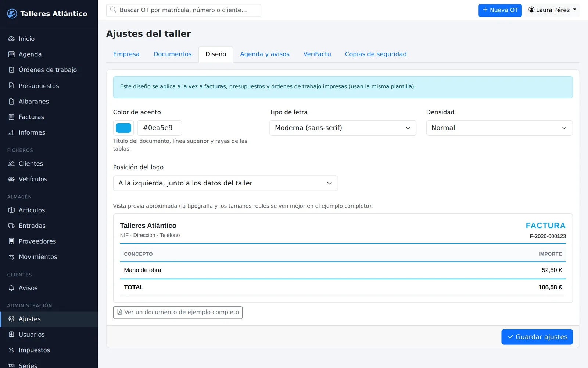Viewport: 588px width, 368px height.
Task: Open the Agenda y avisos tab
Action: 265,54
